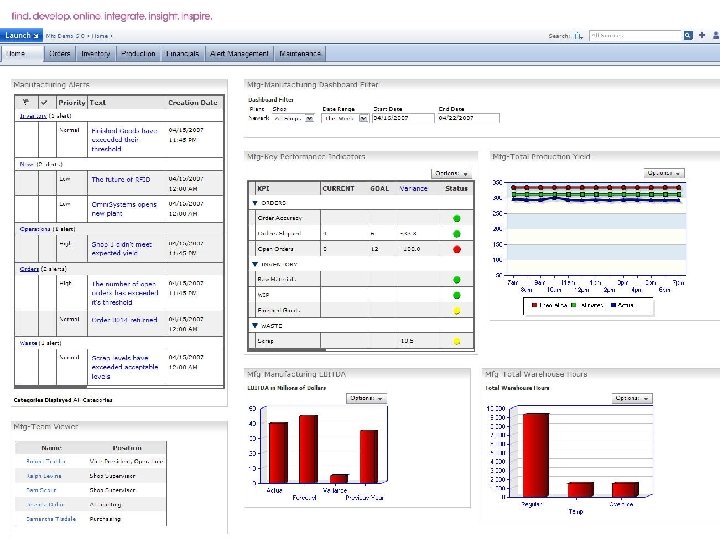
Task: Click the Home breadcrumb in path bar
Action: click(100, 36)
